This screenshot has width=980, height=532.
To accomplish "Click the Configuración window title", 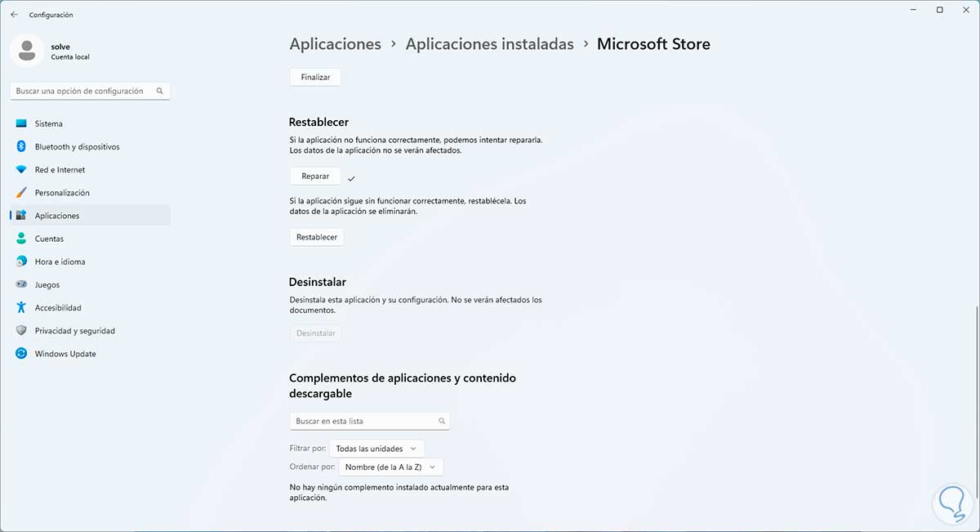I will (x=51, y=15).
